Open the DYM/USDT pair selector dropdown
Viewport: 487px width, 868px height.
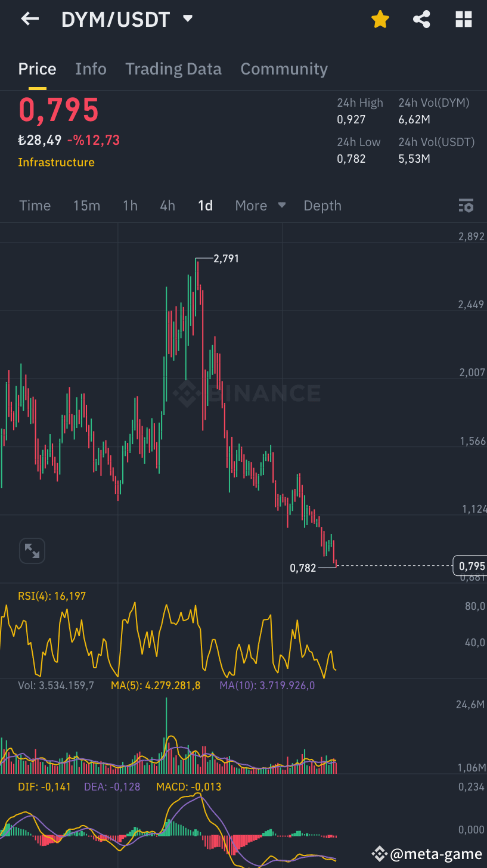[187, 19]
